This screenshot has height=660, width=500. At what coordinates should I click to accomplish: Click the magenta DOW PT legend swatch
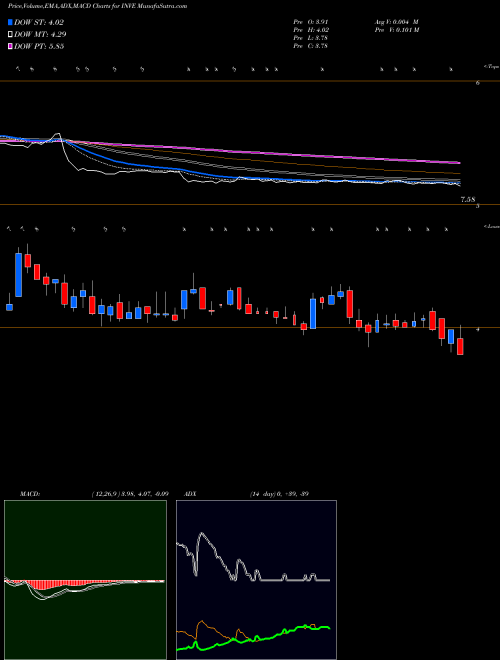coord(10,46)
